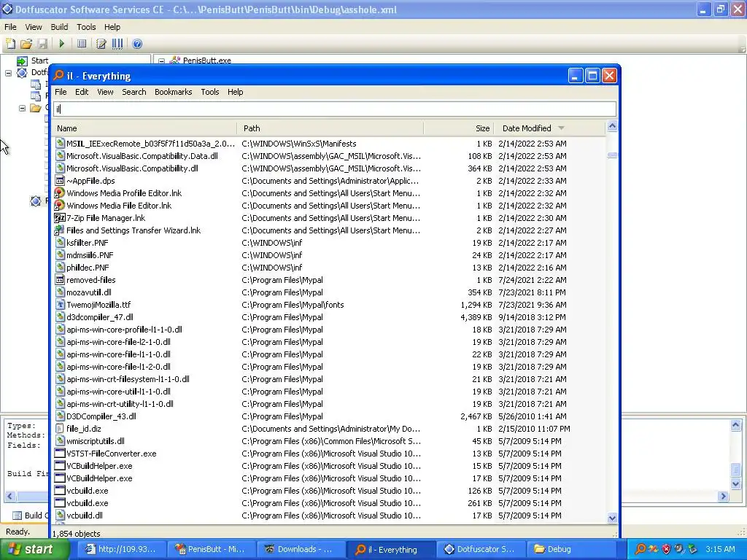Select ksfilter.PNF row
This screenshot has height=560, width=747.
coord(329,243)
